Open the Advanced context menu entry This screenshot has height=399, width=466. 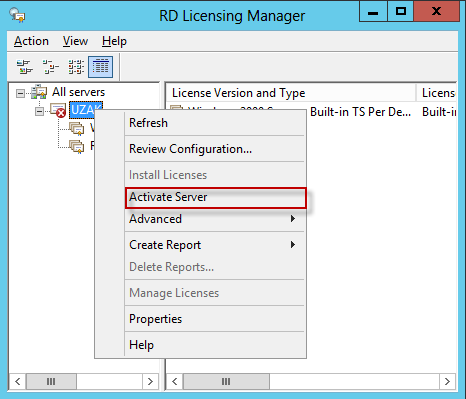click(215, 219)
